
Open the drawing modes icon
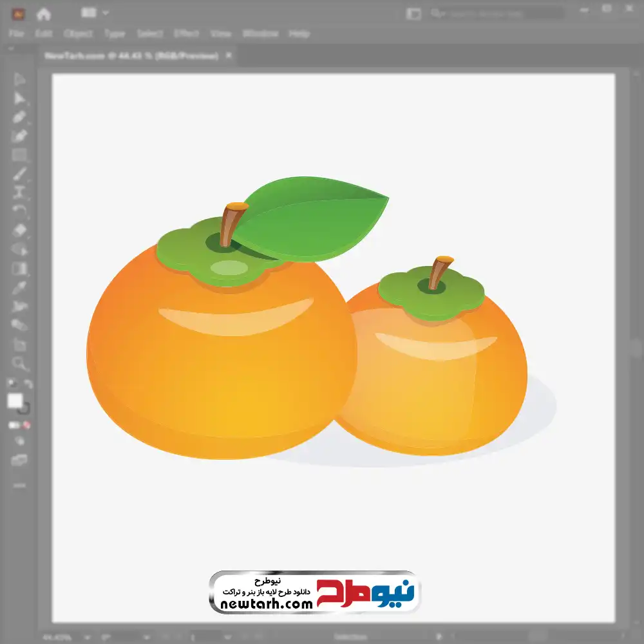[x=19, y=441]
